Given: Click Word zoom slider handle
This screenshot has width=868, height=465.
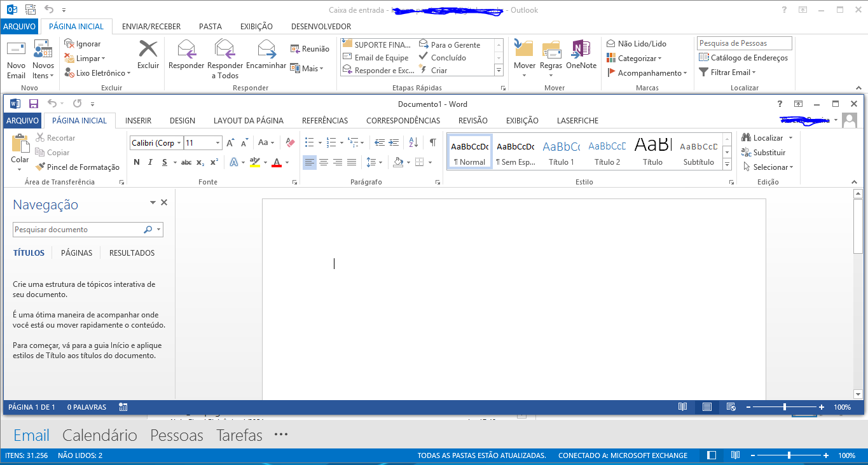Looking at the screenshot, I should pos(785,407).
